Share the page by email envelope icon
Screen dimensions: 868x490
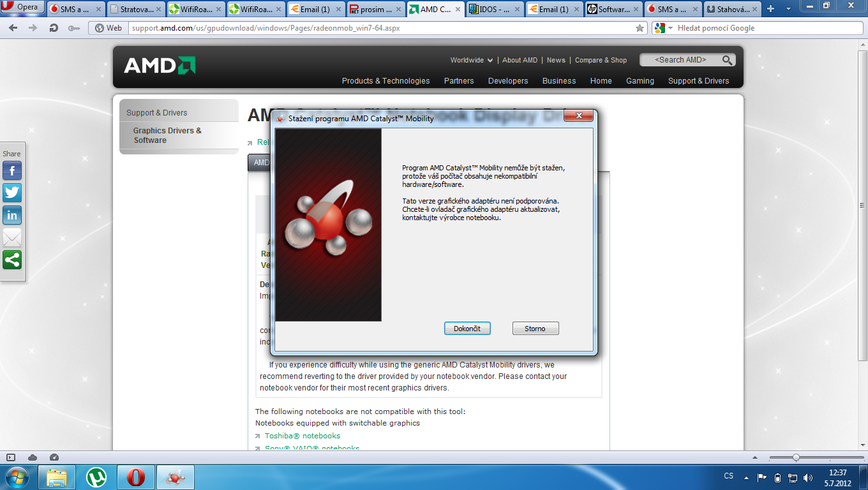click(12, 237)
